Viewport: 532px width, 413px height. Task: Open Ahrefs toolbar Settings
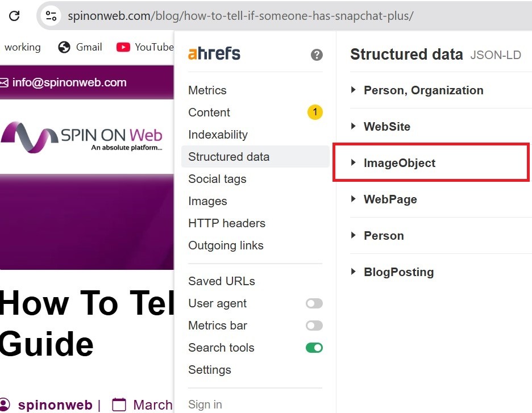pyautogui.click(x=209, y=370)
